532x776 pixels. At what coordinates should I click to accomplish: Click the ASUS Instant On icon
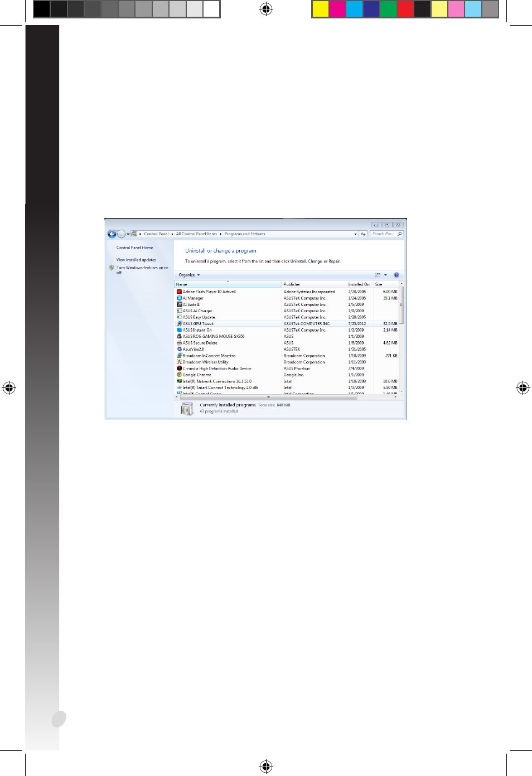coord(179,330)
